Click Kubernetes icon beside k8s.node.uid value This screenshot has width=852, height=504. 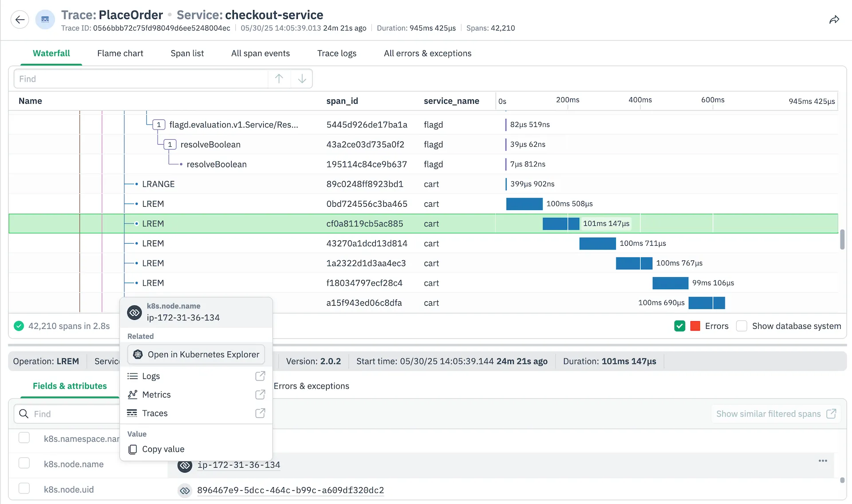click(185, 490)
